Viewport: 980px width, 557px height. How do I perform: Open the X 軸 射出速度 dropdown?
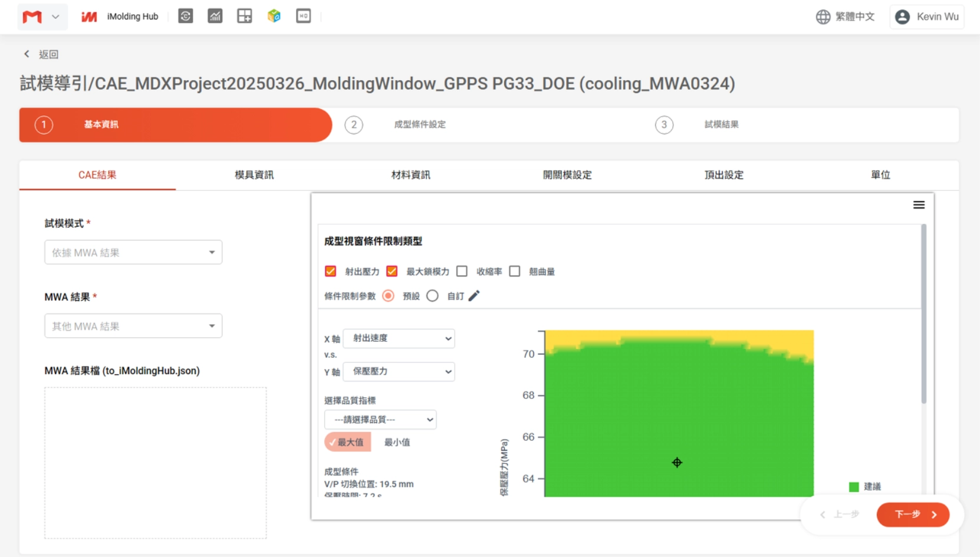point(399,338)
